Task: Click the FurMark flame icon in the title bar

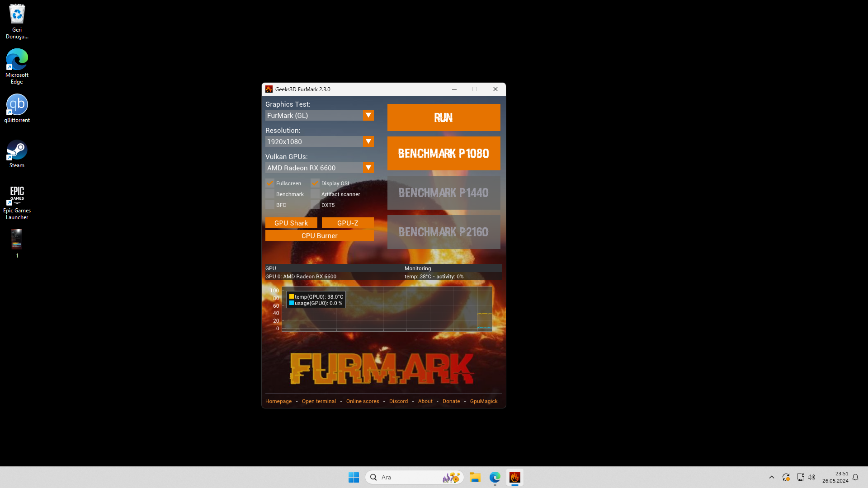Action: 269,89
